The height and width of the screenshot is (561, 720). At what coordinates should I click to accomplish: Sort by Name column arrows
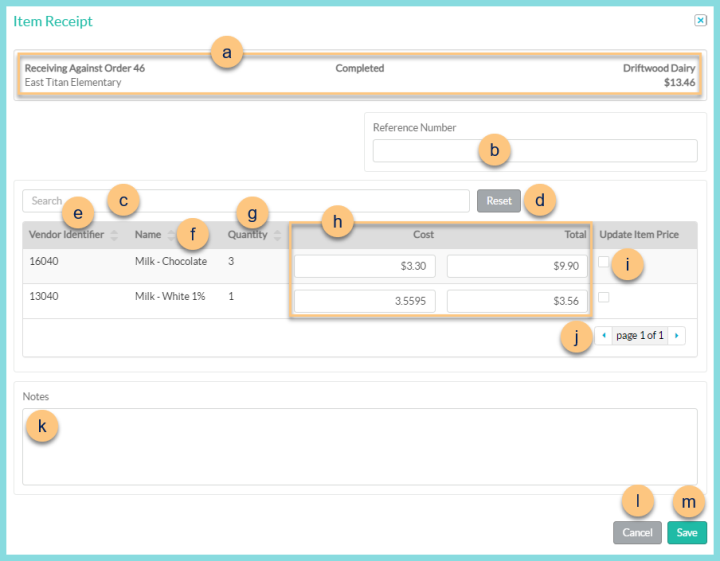[171, 235]
